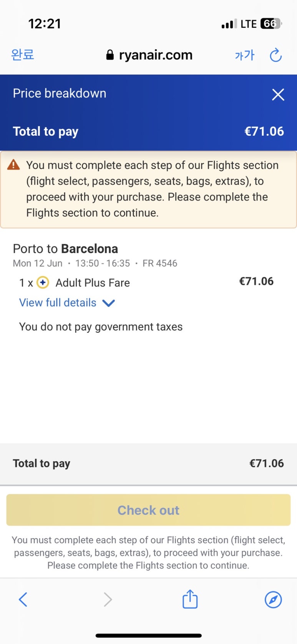Tap the reload page icon
297x644 pixels.
275,55
